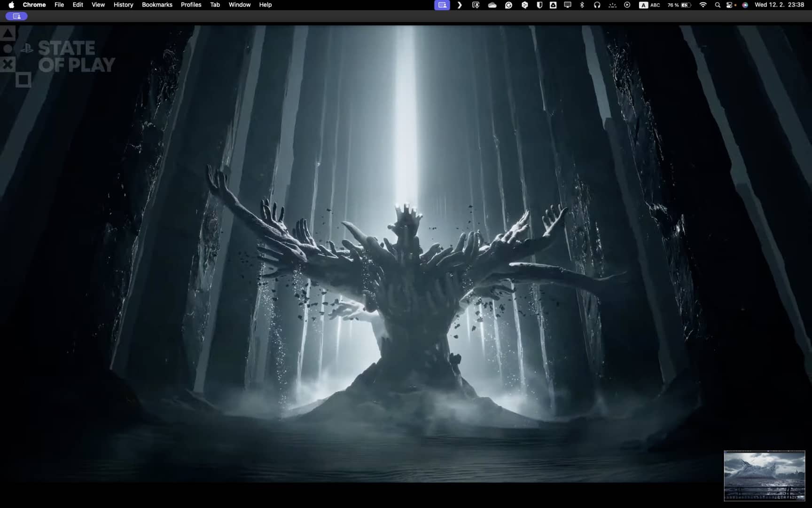Screen dimensions: 812x508
Task: Open the Edit menu
Action: pyautogui.click(x=78, y=5)
